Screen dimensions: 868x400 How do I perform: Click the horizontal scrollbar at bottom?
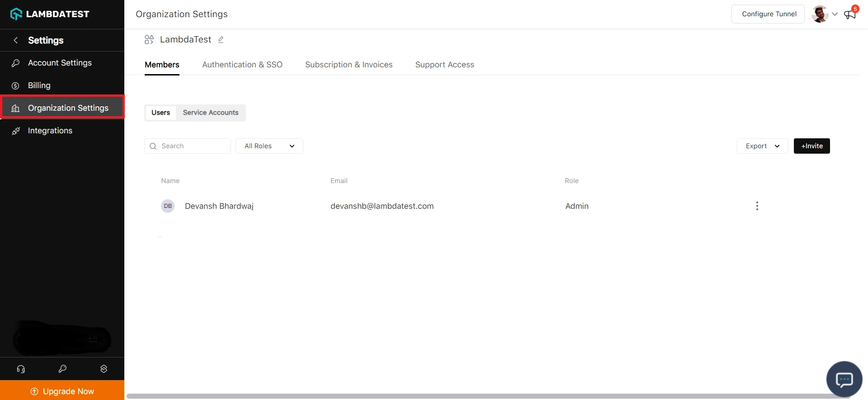coord(488,396)
